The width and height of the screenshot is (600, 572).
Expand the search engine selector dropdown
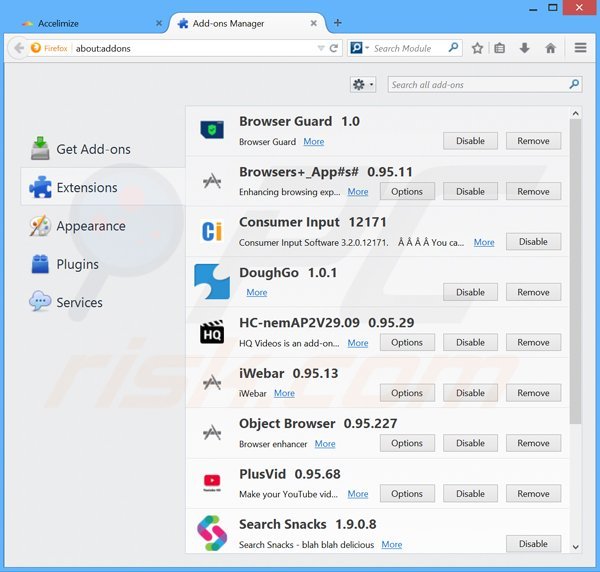pos(360,48)
